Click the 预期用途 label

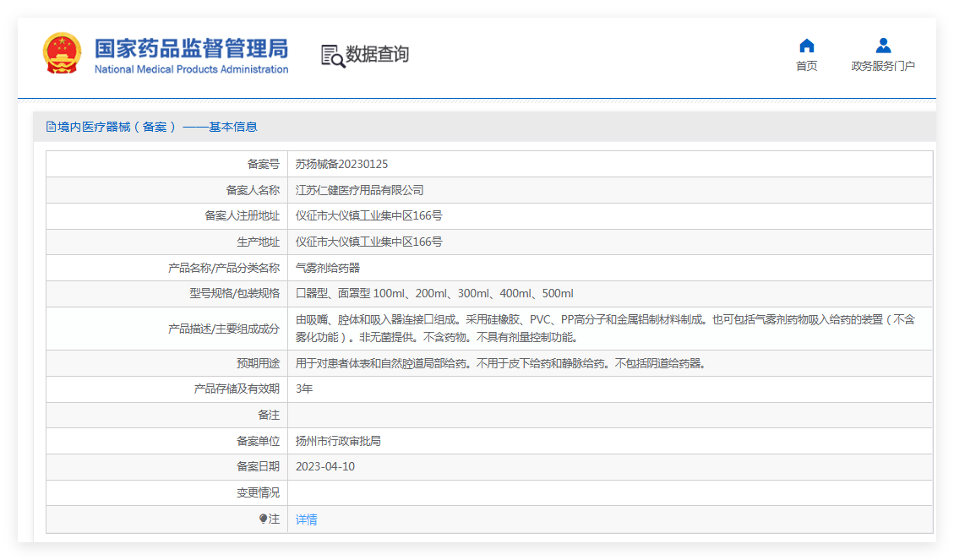pyautogui.click(x=258, y=363)
